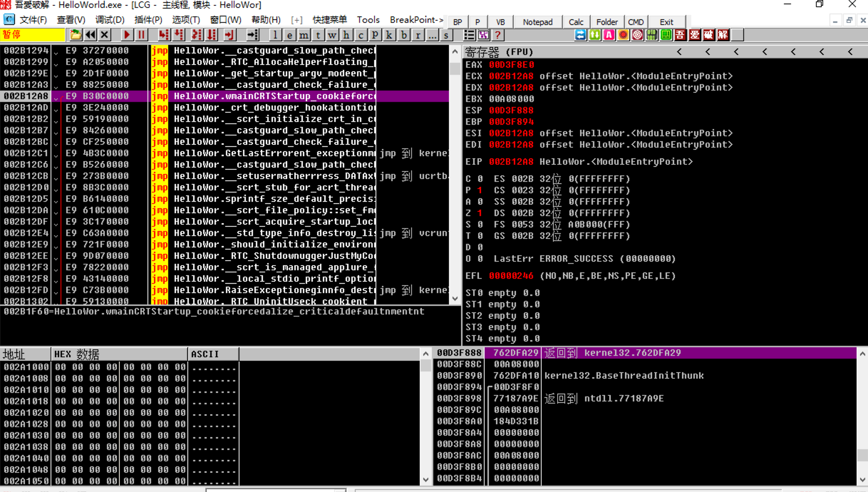Click the red 破 toolbar icon
Screen dimensions: 868x492
[x=709, y=35]
